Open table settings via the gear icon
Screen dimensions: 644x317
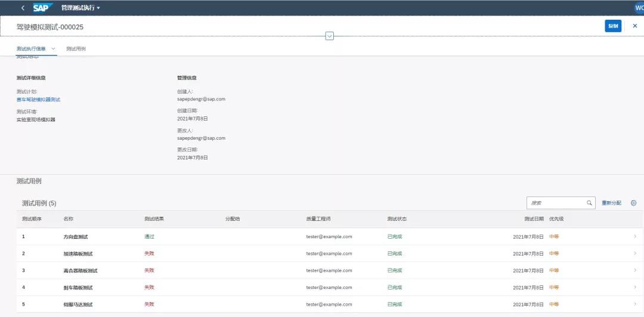pyautogui.click(x=633, y=203)
